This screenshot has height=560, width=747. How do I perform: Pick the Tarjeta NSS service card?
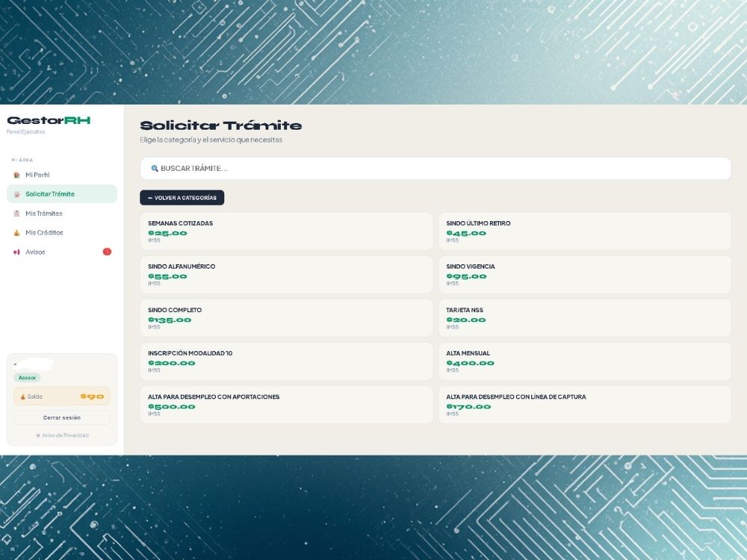point(585,318)
